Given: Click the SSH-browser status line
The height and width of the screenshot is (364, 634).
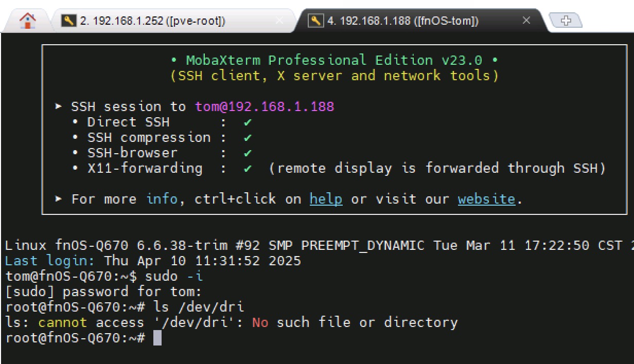Looking at the screenshot, I should pos(162,153).
